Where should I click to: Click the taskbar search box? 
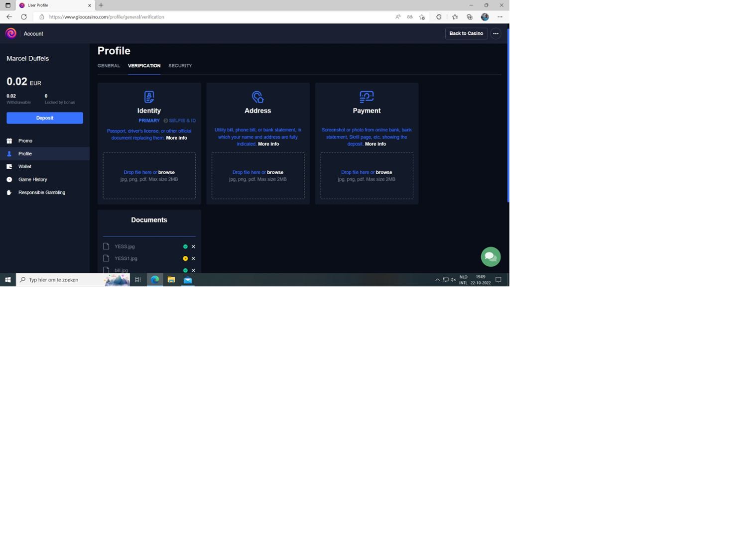tap(73, 280)
